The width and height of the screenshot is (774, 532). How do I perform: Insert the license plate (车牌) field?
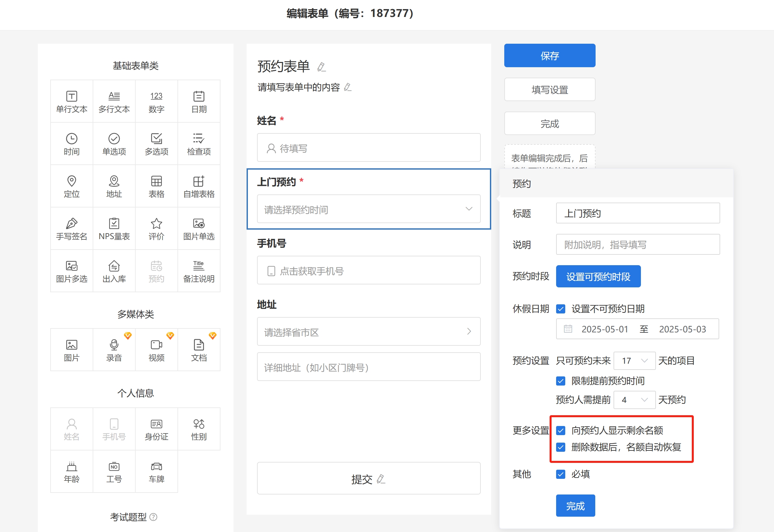coord(156,472)
